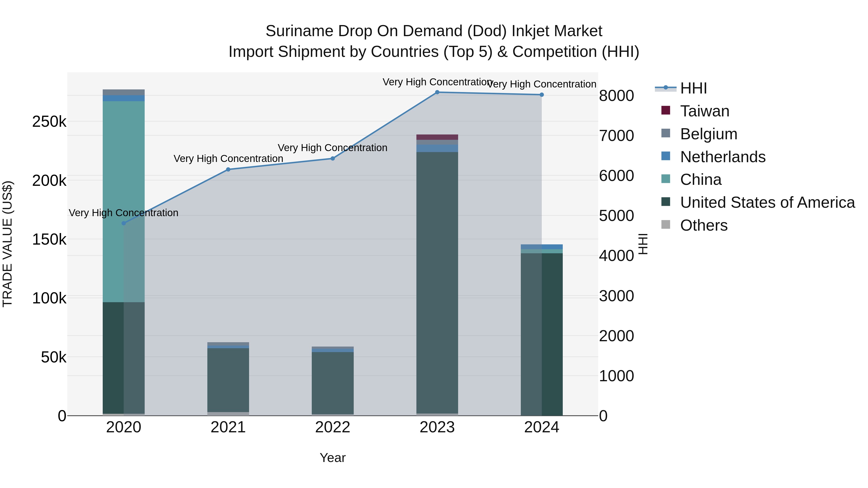Click the Very High Concentration label above 2021

point(228,158)
